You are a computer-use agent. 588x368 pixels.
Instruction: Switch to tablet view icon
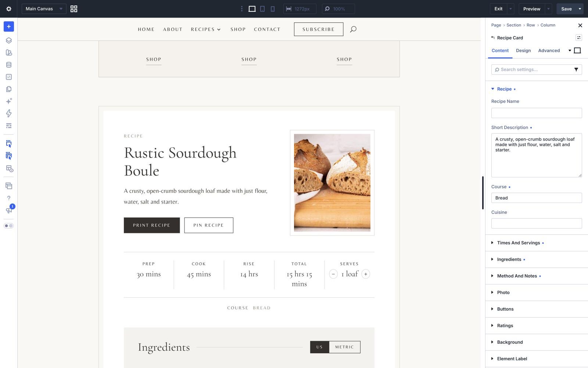pos(262,9)
